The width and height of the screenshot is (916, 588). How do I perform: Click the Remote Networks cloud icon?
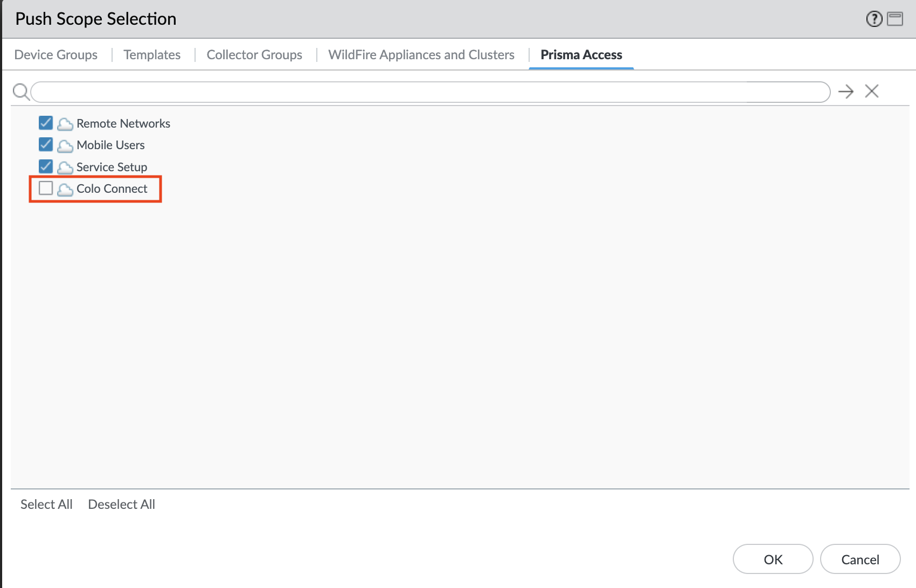(65, 124)
